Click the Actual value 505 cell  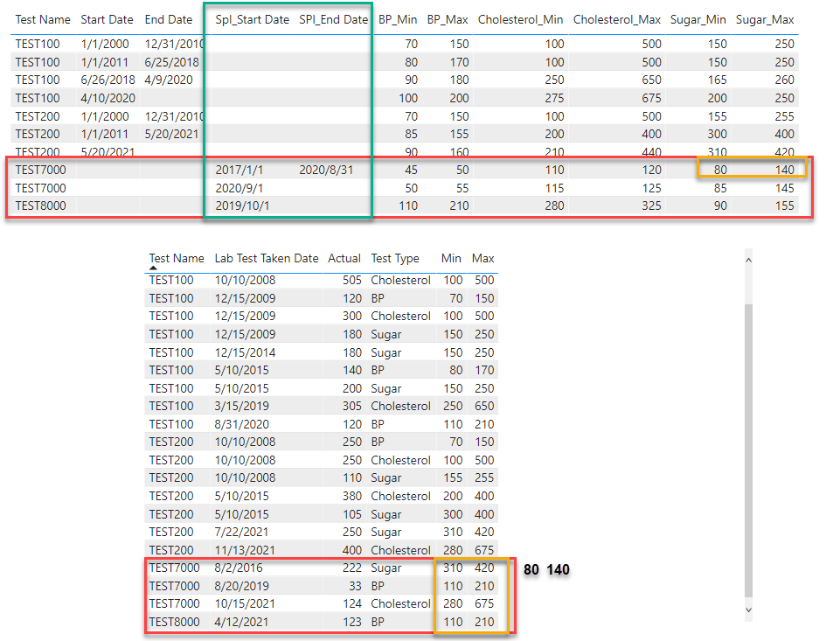[352, 281]
